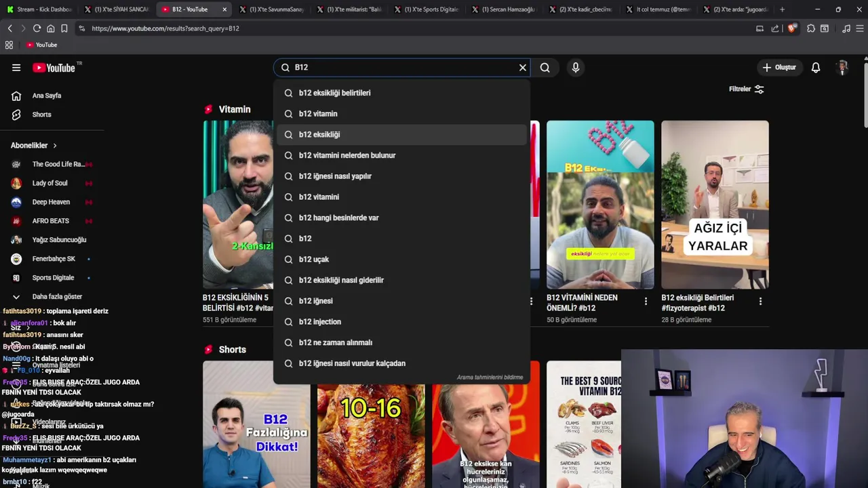868x488 pixels.
Task: Clear the B12 search field
Action: [x=523, y=68]
